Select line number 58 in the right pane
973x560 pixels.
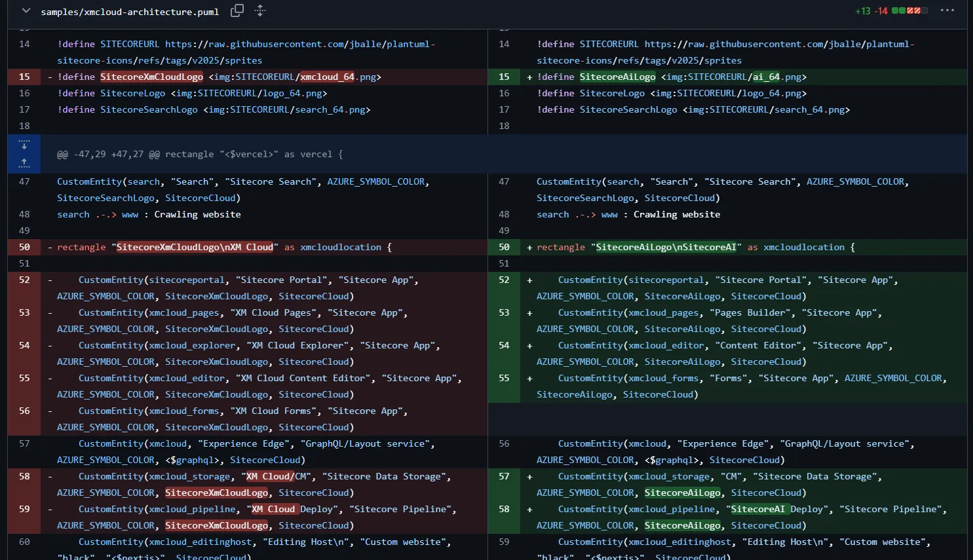click(x=504, y=509)
